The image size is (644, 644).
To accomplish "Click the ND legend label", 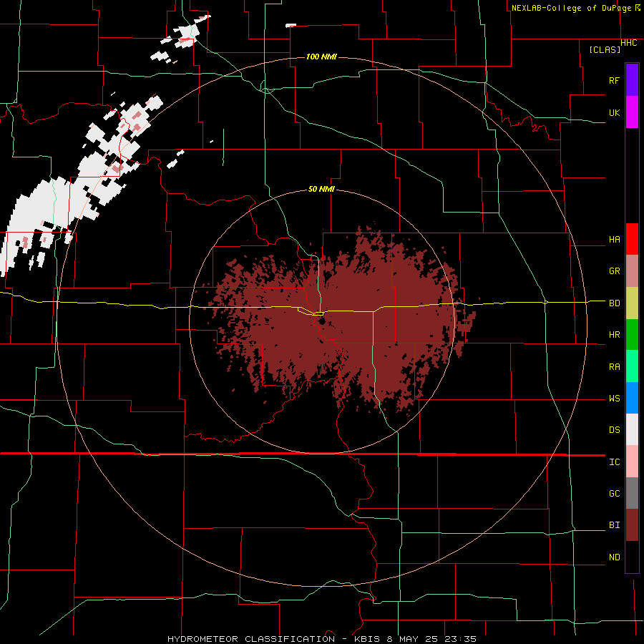I will click(614, 557).
